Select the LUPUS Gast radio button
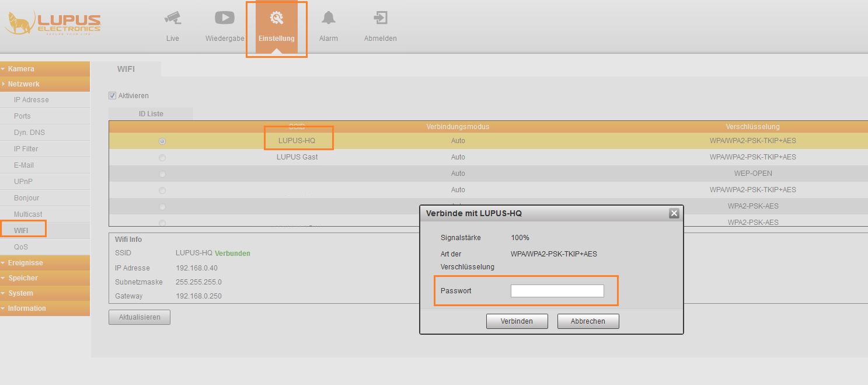This screenshot has width=868, height=385. 162,158
